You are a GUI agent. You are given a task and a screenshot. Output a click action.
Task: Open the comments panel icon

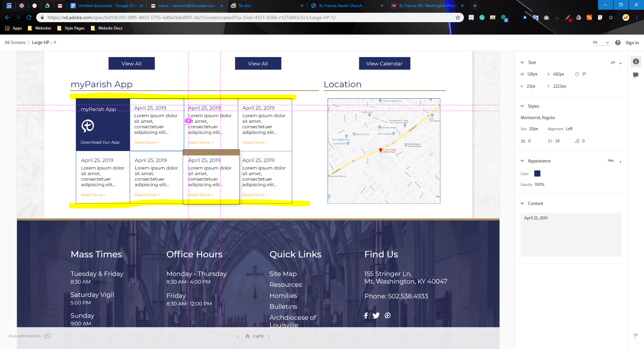(636, 75)
